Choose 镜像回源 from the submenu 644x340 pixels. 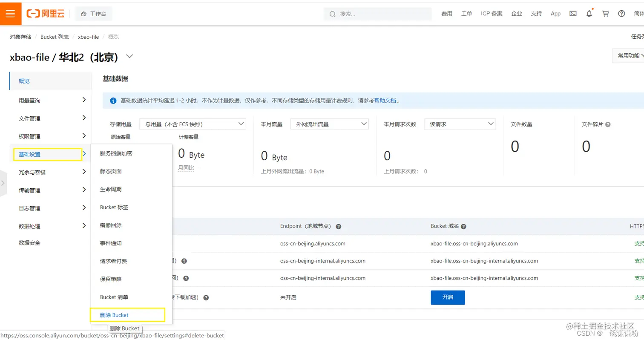(x=111, y=225)
